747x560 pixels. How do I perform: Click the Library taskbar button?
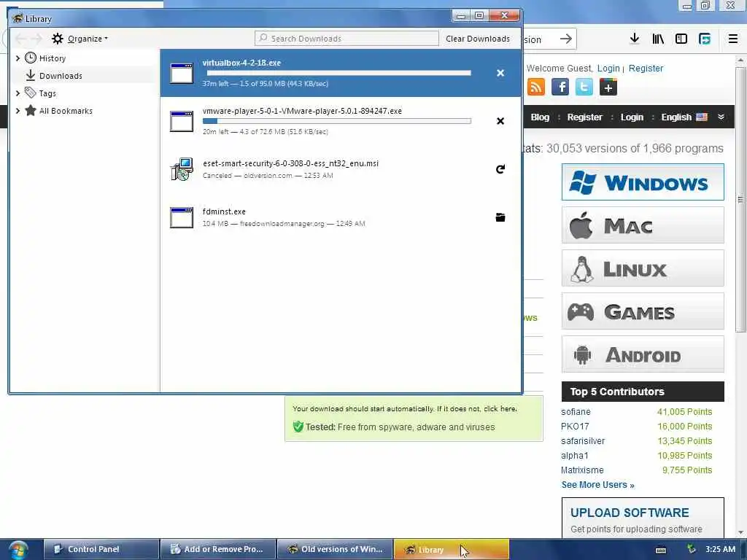tap(451, 549)
